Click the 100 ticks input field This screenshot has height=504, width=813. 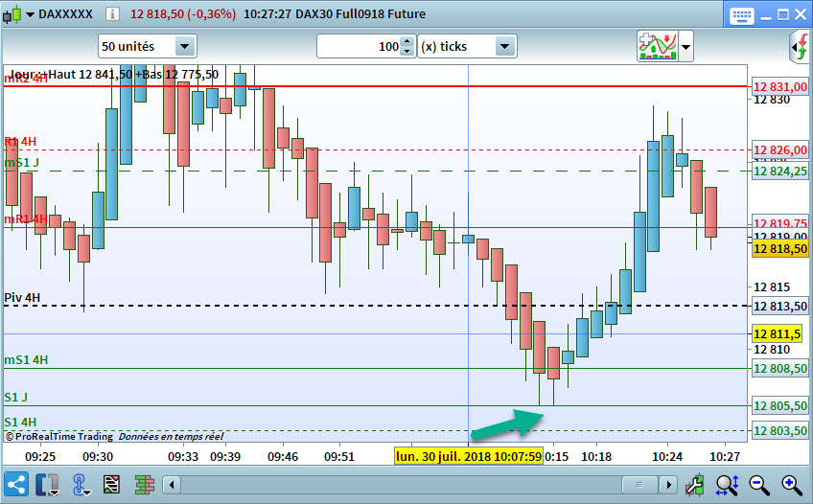pyautogui.click(x=360, y=47)
